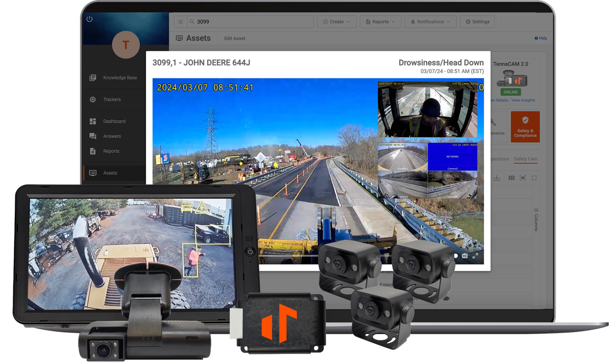Click the switch camera icon in the player
Viewport: 609px width, 364px height.
click(x=465, y=256)
